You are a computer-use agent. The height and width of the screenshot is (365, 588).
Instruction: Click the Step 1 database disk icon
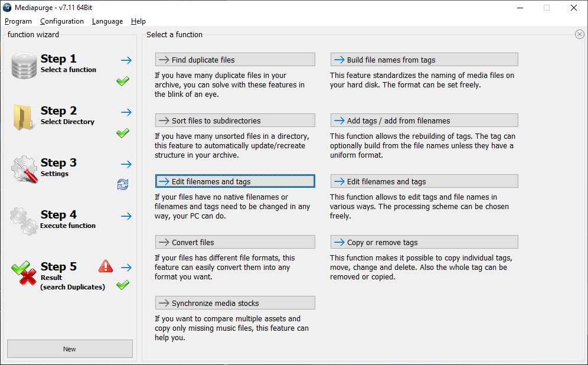(x=24, y=66)
